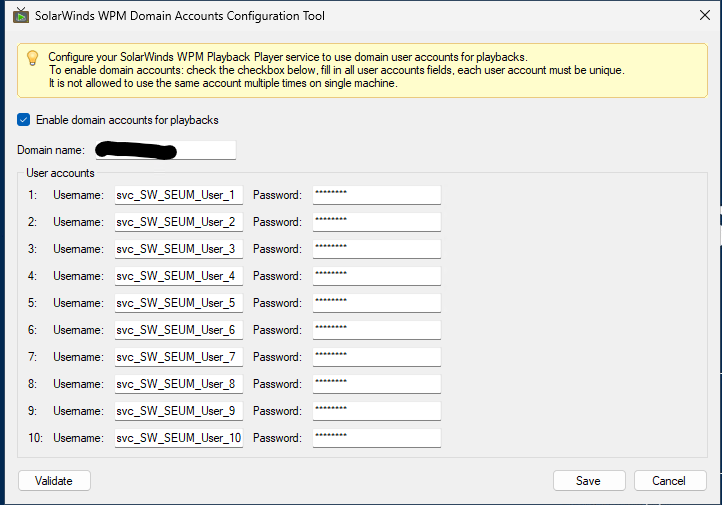The width and height of the screenshot is (722, 505).
Task: Click the Save button
Action: pos(589,481)
